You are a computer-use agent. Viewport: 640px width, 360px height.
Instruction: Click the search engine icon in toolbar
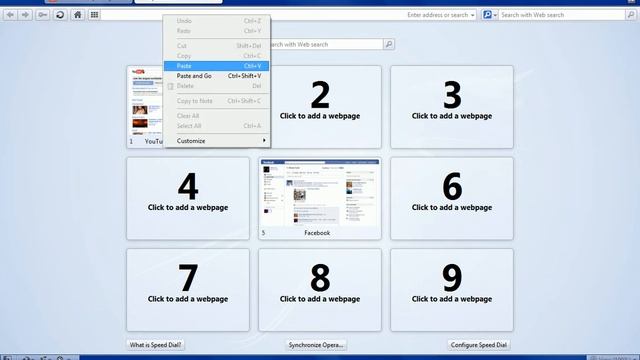(x=487, y=15)
